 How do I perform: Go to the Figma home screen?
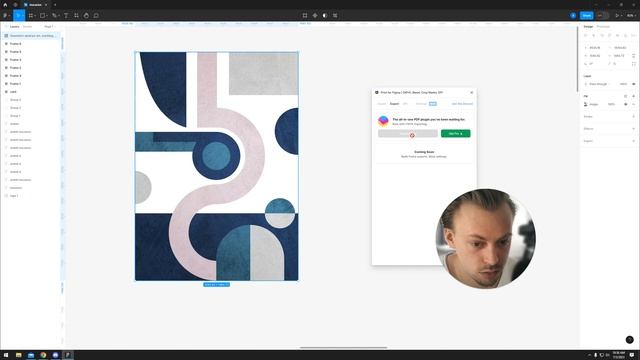click(x=5, y=4)
